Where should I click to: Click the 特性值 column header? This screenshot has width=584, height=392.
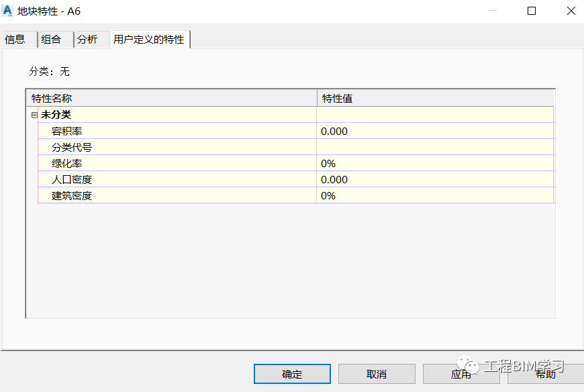[x=436, y=98]
